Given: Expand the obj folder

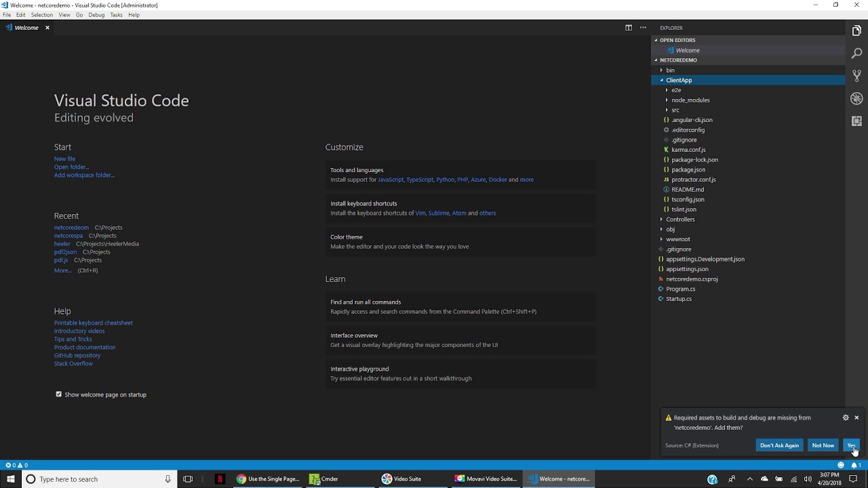Looking at the screenshot, I should (x=748, y=229).
